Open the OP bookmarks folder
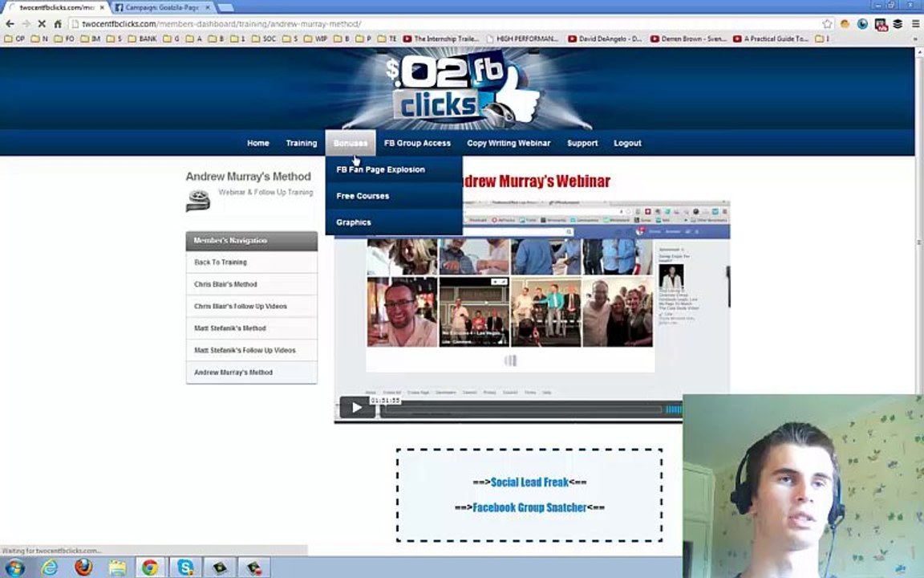 point(14,39)
